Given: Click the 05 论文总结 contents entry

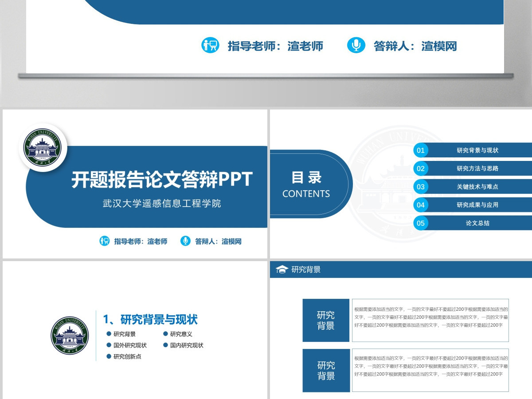Looking at the screenshot, I should [473, 223].
